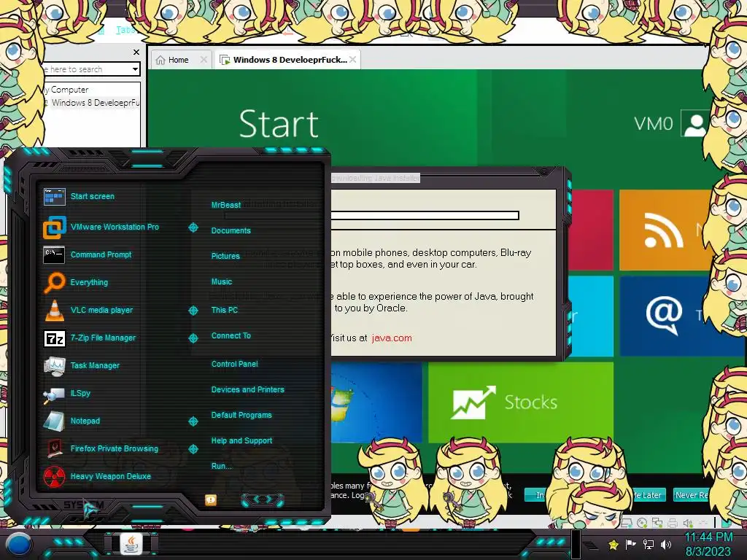
Task: Launch Everything search icon
Action: click(54, 282)
